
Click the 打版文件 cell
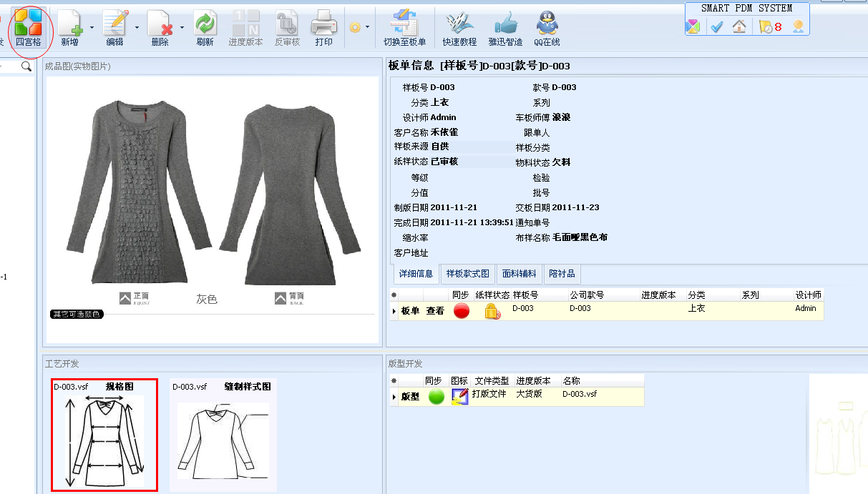[489, 394]
